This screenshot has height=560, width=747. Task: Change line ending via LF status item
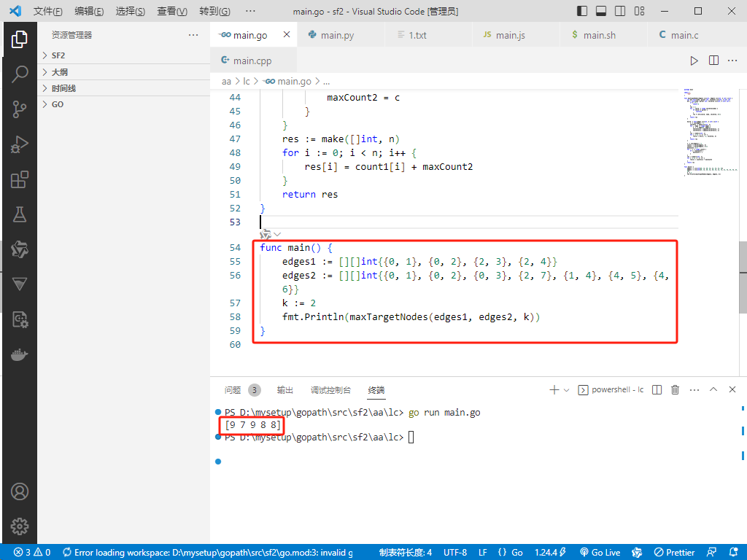[x=483, y=553]
